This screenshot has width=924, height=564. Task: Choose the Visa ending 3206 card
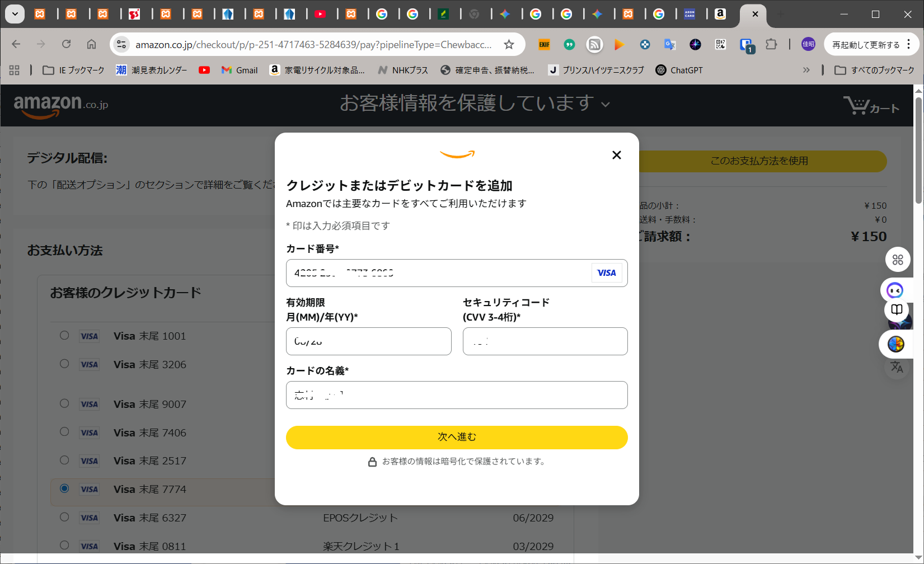(64, 364)
